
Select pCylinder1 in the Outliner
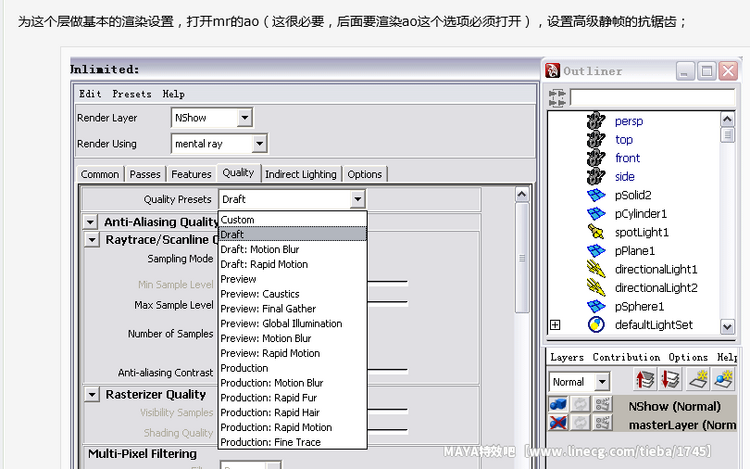[x=641, y=214]
